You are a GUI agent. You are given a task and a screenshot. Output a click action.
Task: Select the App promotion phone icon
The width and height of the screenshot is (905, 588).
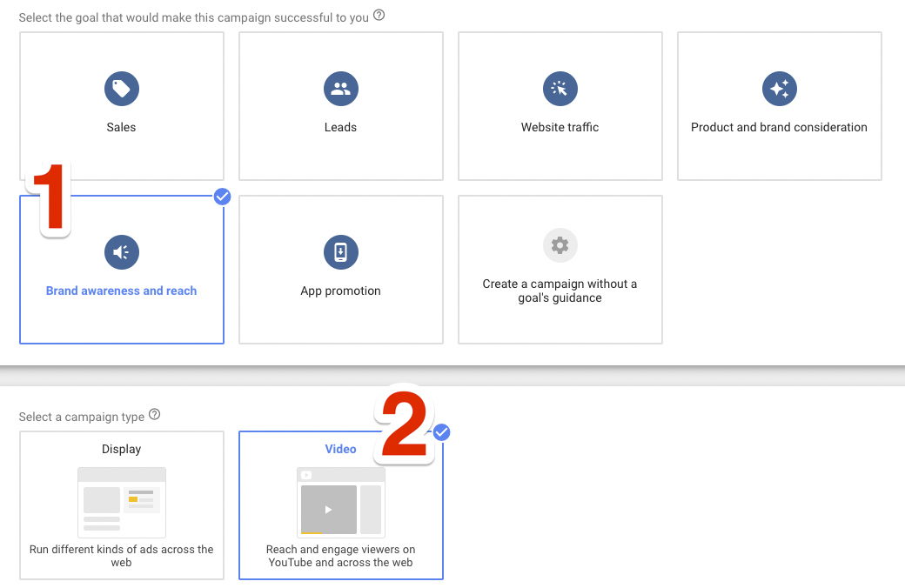click(x=341, y=252)
